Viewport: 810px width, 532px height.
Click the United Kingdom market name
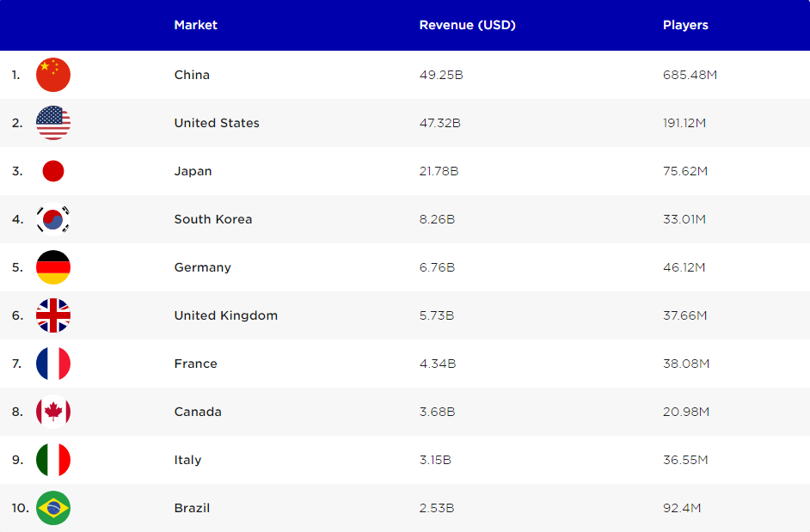225,315
